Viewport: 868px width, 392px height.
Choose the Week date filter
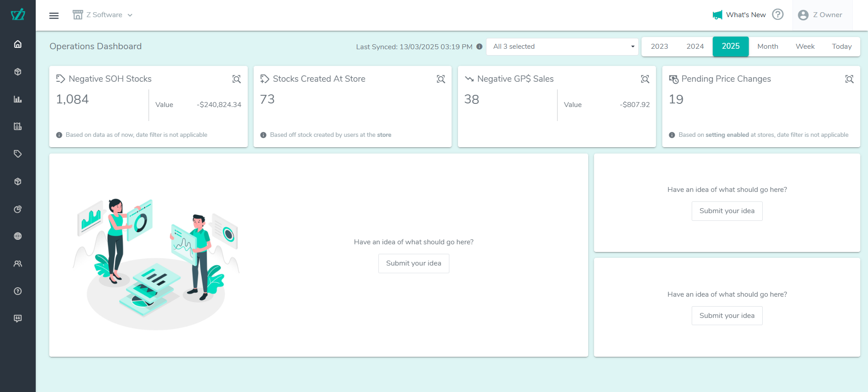coord(805,47)
